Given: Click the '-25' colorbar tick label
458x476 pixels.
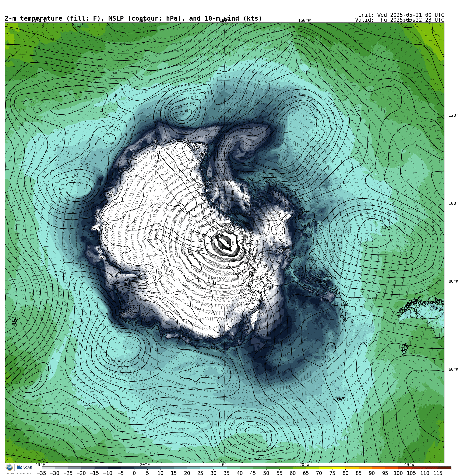Looking at the screenshot, I should 68,473.
